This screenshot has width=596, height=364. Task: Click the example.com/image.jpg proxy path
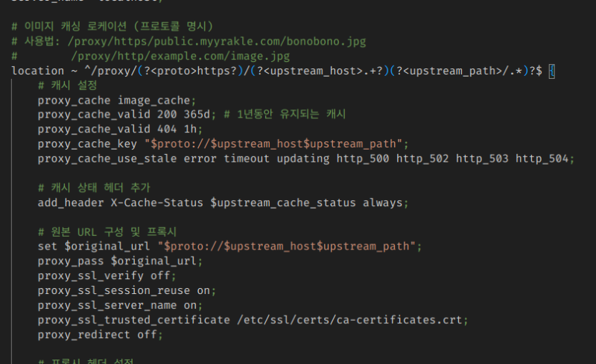coord(180,56)
